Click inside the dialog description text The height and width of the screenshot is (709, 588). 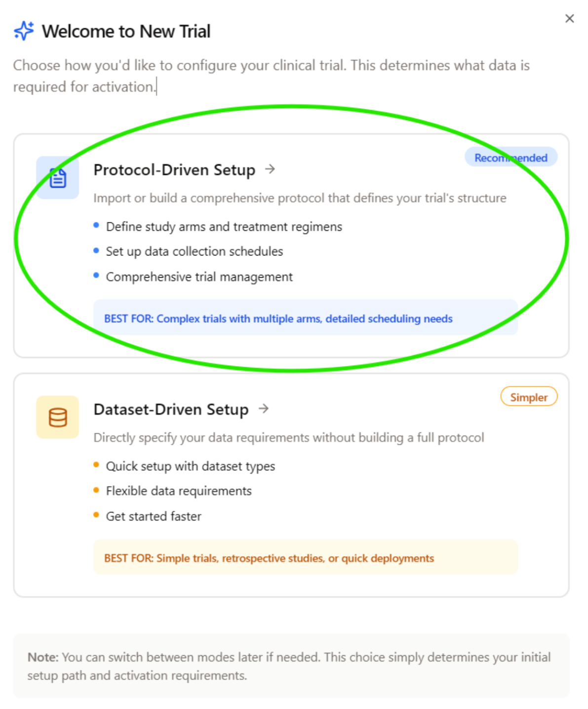click(272, 75)
